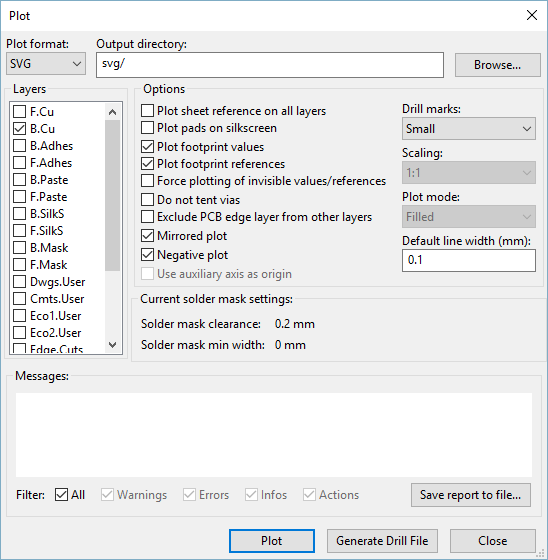Image resolution: width=548 pixels, height=560 pixels.
Task: Uncheck the B.Cu layer
Action: [19, 129]
